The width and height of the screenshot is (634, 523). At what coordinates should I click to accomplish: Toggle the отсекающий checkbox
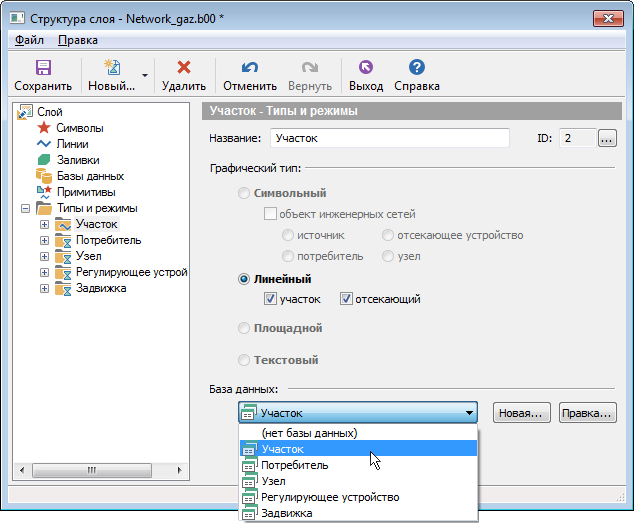(x=346, y=299)
